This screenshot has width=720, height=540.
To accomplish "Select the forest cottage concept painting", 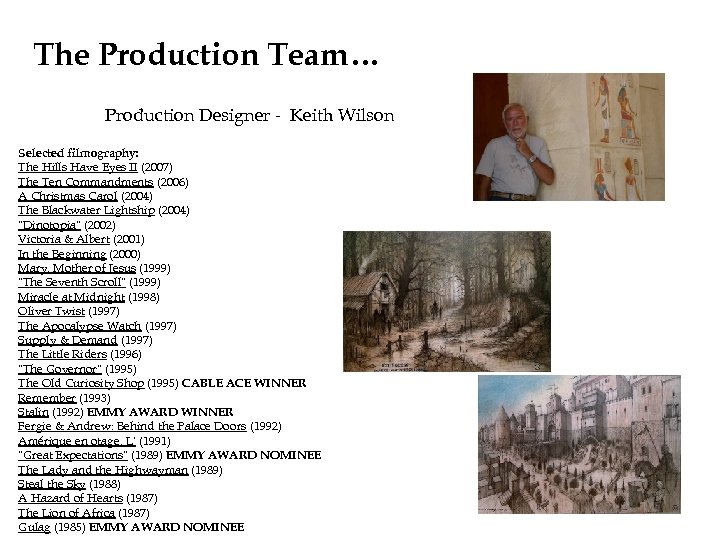I will pyautogui.click(x=447, y=301).
